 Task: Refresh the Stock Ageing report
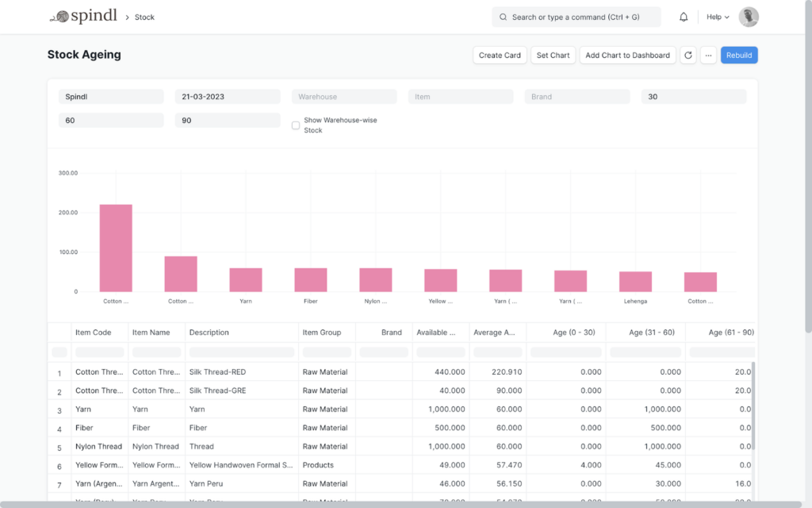coord(688,55)
